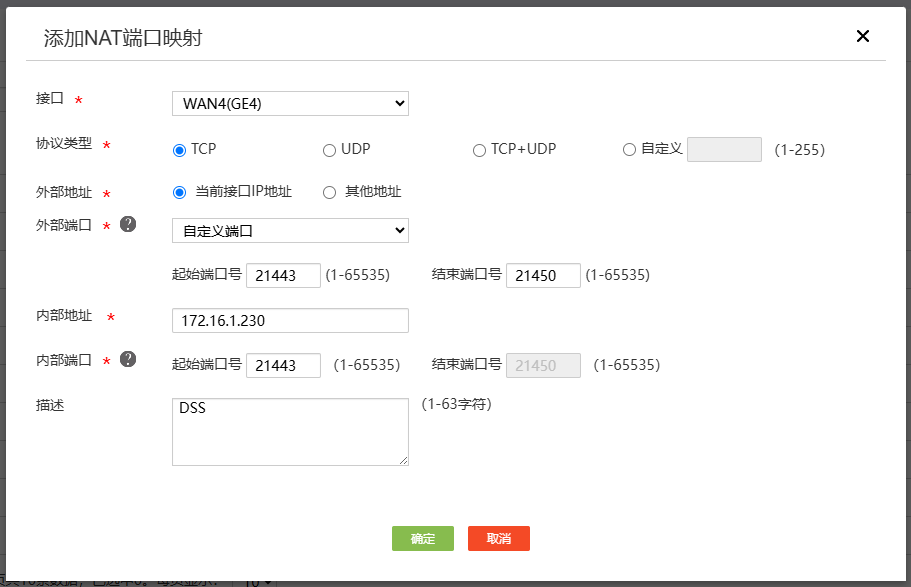Select the 自定义 protocol radio button

629,150
